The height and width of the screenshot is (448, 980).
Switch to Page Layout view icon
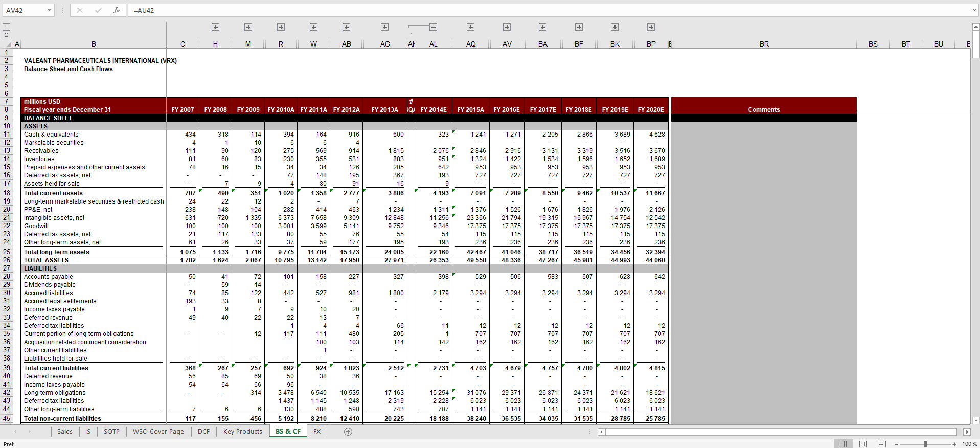pos(863,444)
